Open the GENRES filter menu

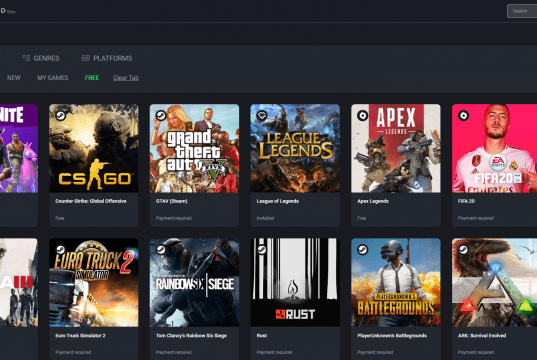41,58
